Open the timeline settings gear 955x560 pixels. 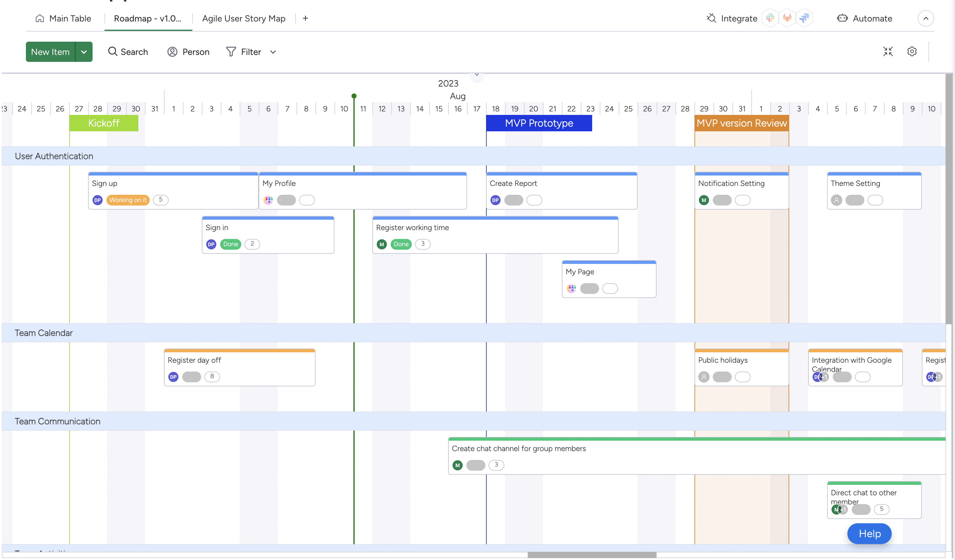point(912,51)
